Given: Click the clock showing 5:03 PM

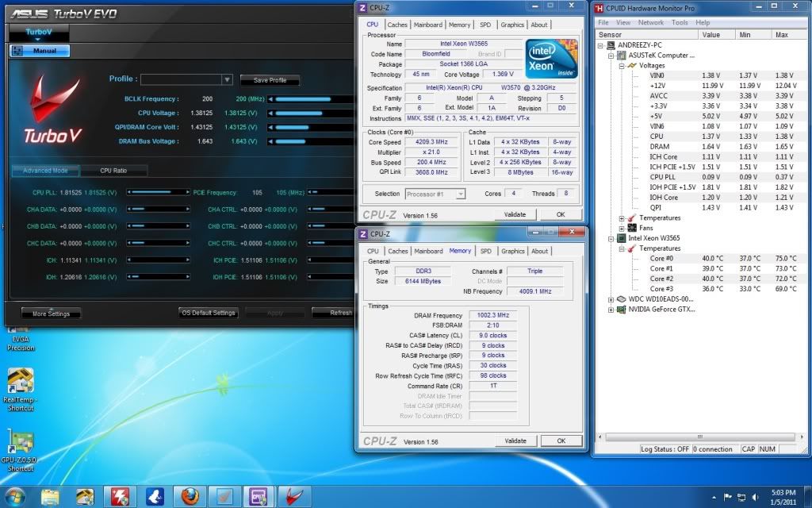Looking at the screenshot, I should [x=783, y=493].
